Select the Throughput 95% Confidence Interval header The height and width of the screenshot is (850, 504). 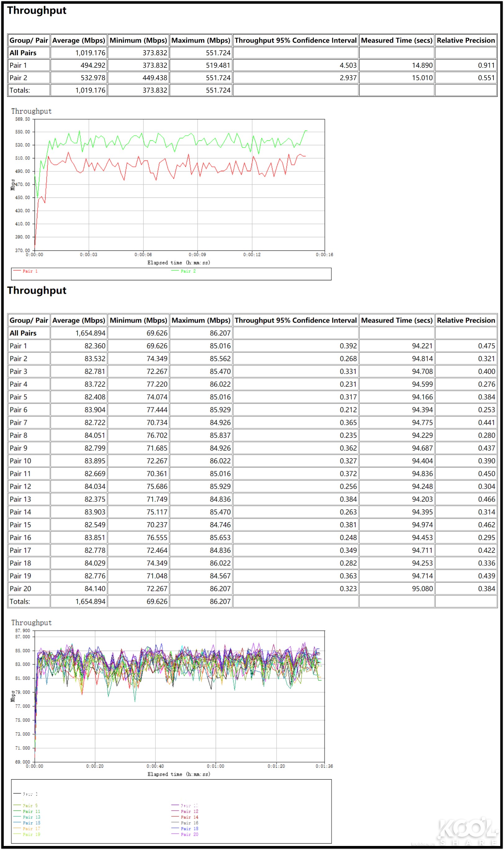[x=295, y=40]
